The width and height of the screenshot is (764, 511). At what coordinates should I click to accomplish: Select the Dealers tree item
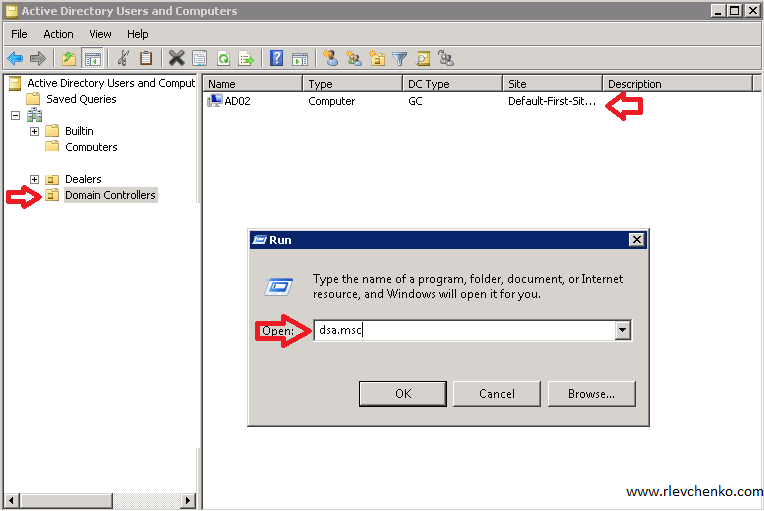[83, 179]
